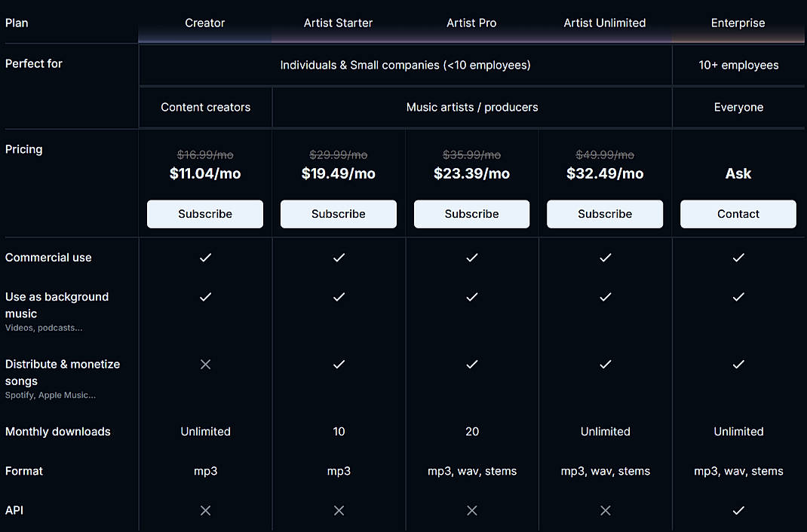
Task: Click Unlimited downloads under Enterprise
Action: (738, 432)
